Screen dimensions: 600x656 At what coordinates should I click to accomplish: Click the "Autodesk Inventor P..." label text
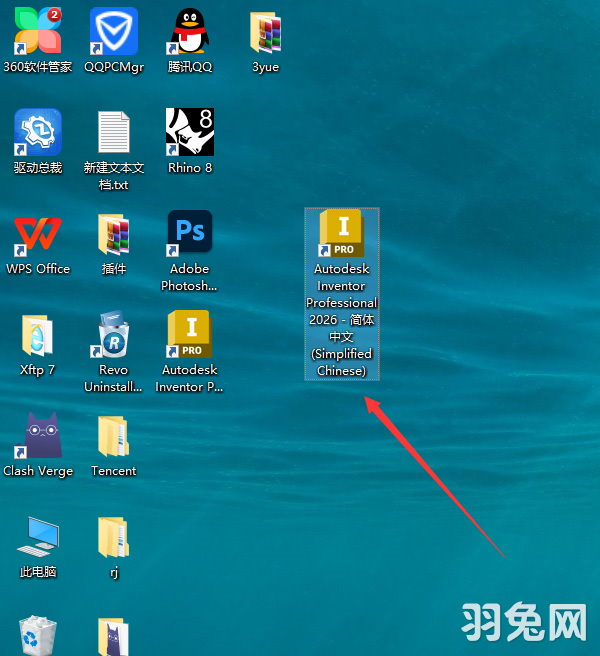click(x=190, y=379)
